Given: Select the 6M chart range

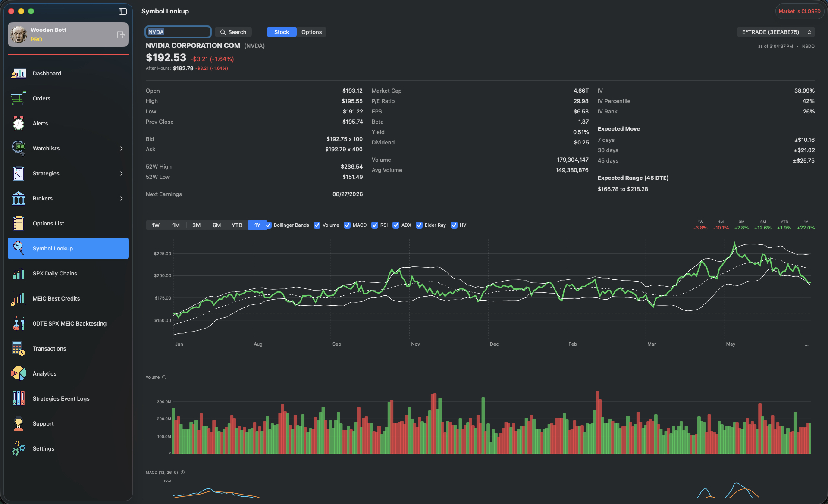Looking at the screenshot, I should 216,225.
